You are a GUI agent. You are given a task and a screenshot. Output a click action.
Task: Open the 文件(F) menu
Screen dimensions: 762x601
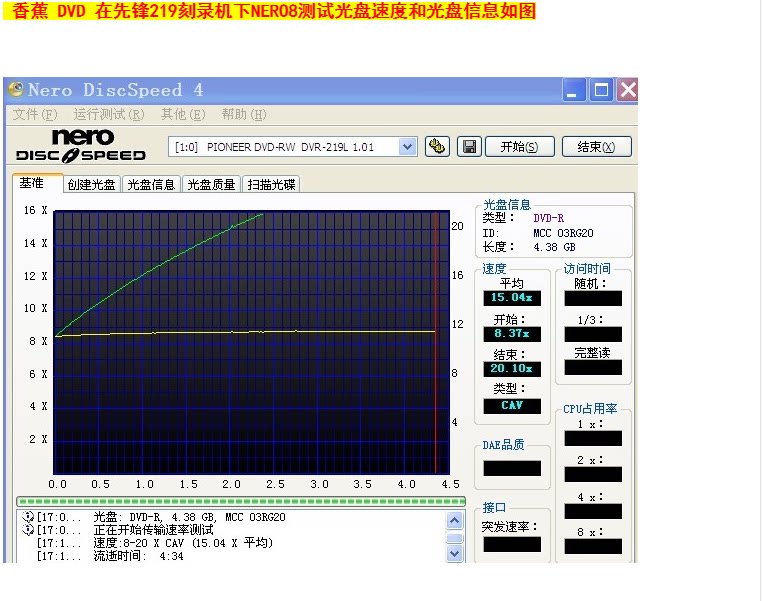click(x=35, y=115)
